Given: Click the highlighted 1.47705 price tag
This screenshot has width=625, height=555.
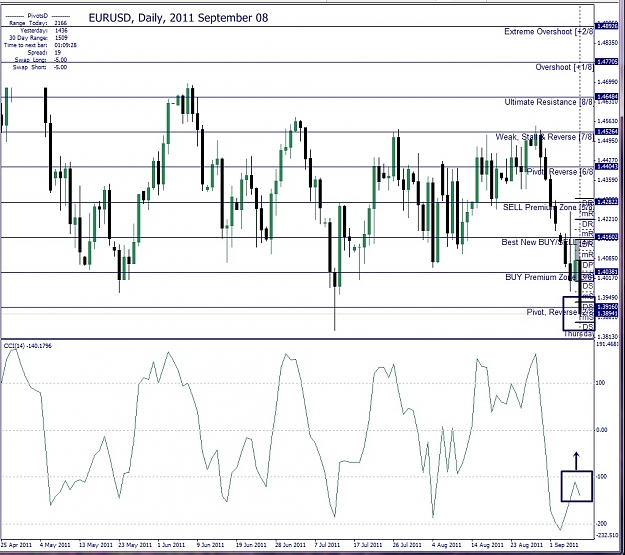Looking at the screenshot, I should (x=606, y=61).
